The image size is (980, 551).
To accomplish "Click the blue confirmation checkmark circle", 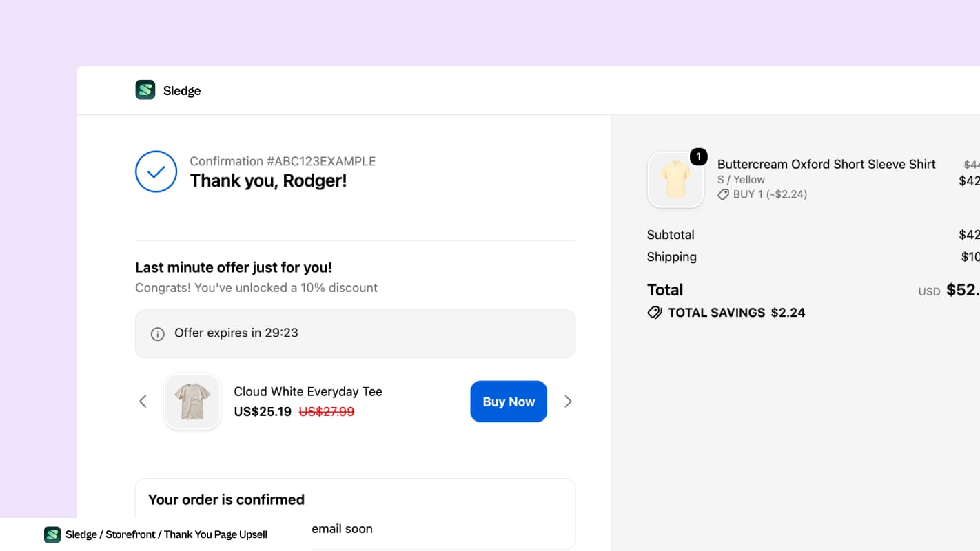I will (156, 171).
